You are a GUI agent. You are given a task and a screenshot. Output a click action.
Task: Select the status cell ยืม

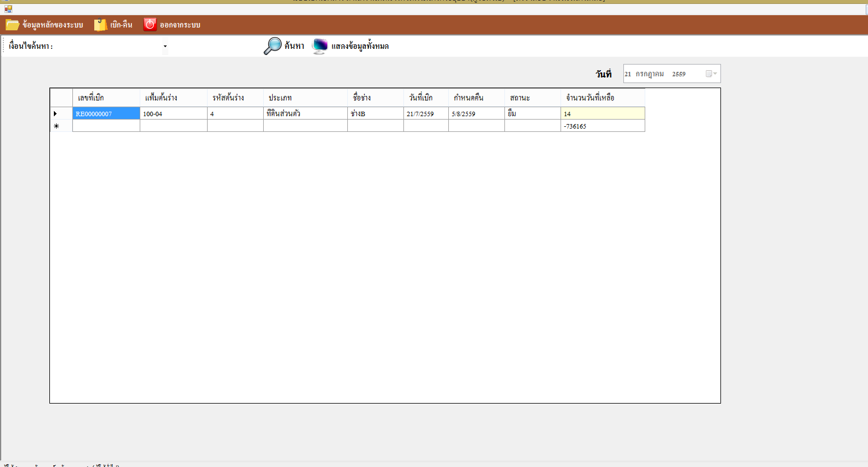click(x=532, y=113)
